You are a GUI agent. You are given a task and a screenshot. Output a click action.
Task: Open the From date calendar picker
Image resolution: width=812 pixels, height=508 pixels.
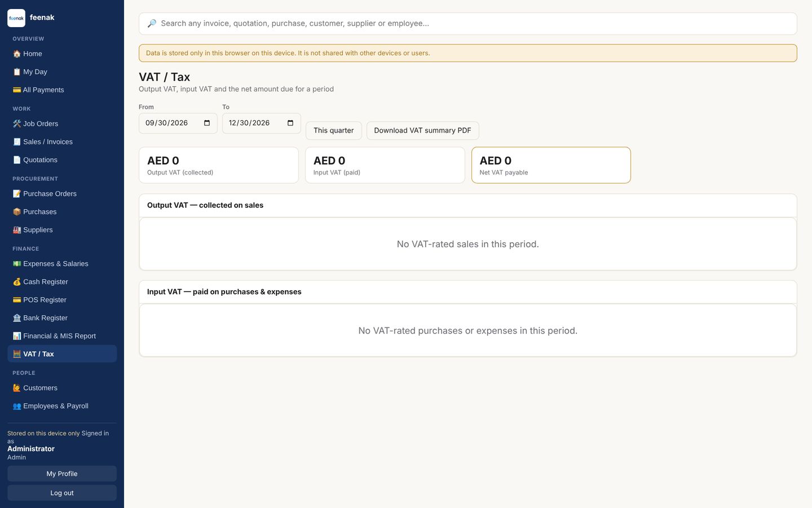pos(207,123)
